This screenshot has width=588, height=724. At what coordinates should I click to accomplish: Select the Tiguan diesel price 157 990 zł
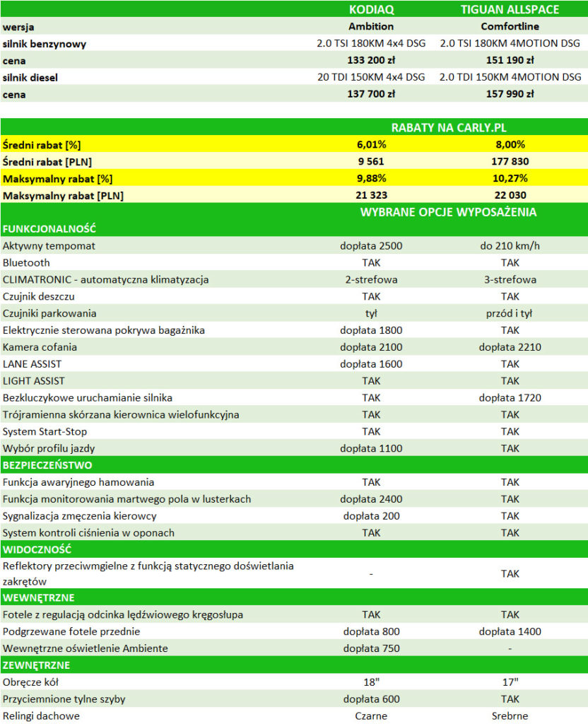click(510, 93)
